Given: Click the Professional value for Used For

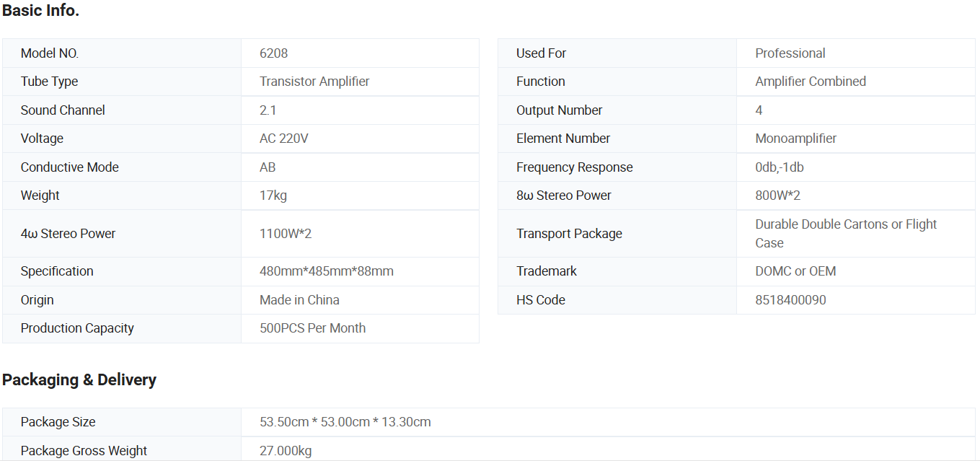Looking at the screenshot, I should [x=790, y=53].
